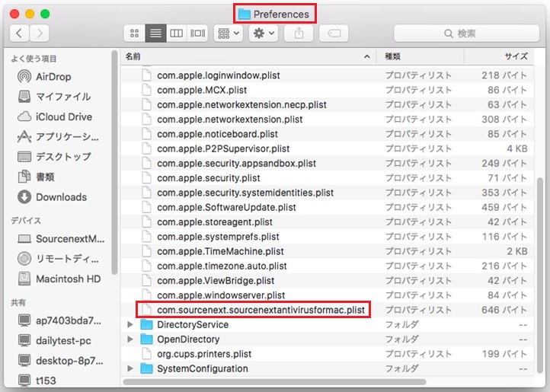Screen dimensions: 550x392
Task: Switch to list view
Action: (155, 33)
